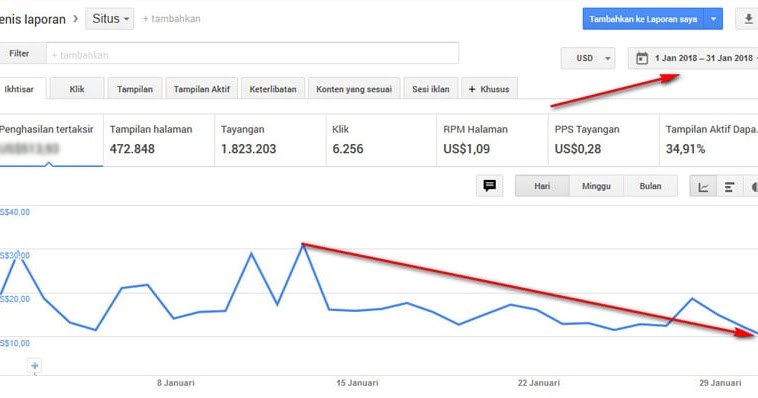Open the USD currency dropdown
The height and width of the screenshot is (398, 758).
pyautogui.click(x=588, y=59)
